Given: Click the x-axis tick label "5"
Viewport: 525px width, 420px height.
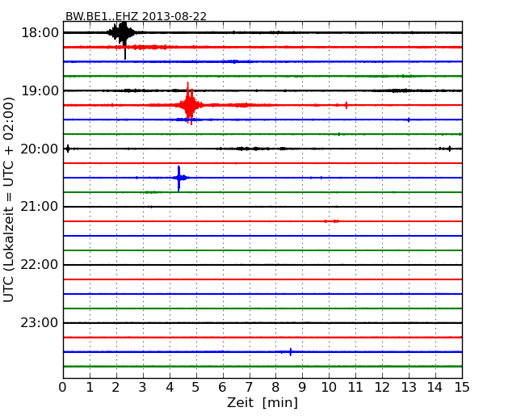Looking at the screenshot, I should point(196,388).
